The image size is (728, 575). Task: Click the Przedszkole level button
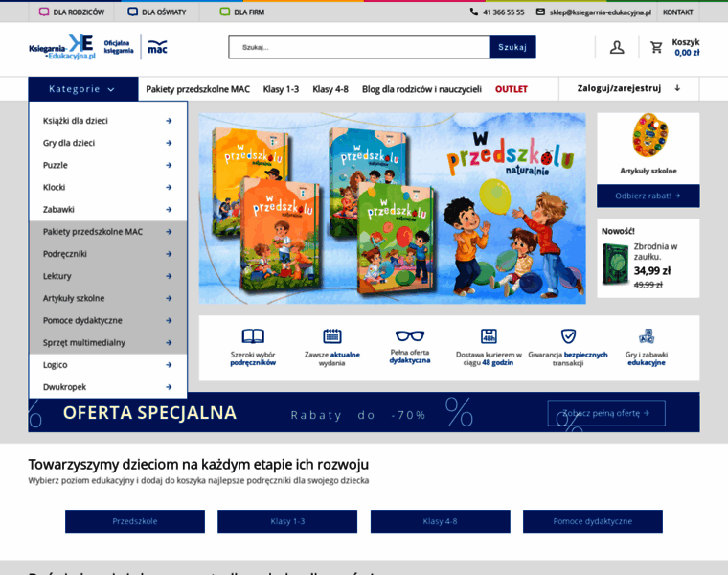135,521
